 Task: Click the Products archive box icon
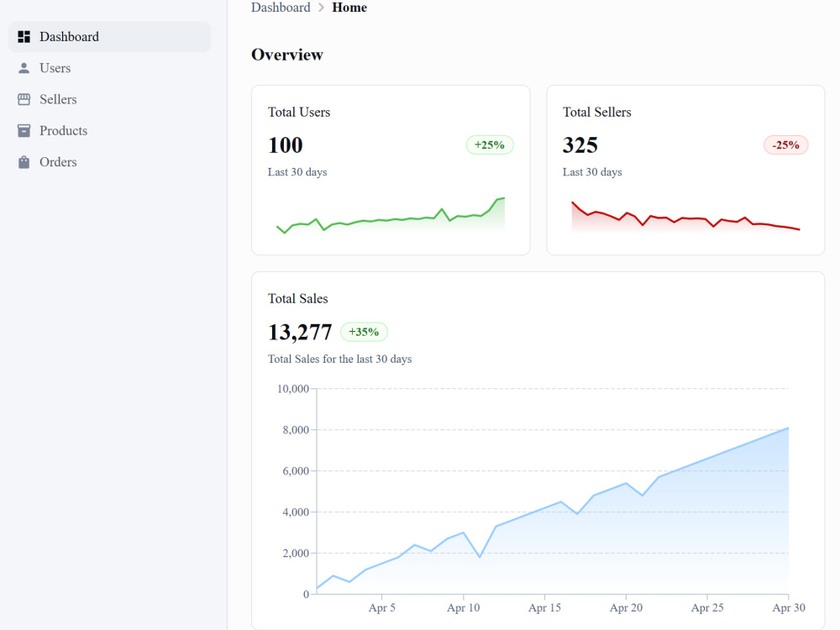24,131
